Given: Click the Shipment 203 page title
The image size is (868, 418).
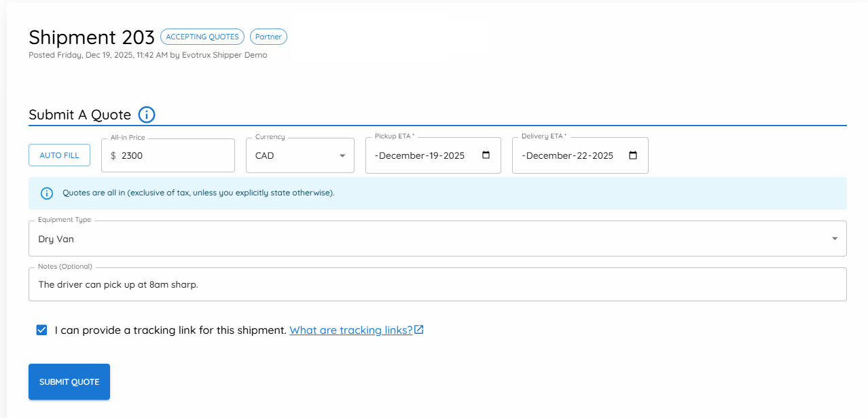Looking at the screenshot, I should [92, 37].
